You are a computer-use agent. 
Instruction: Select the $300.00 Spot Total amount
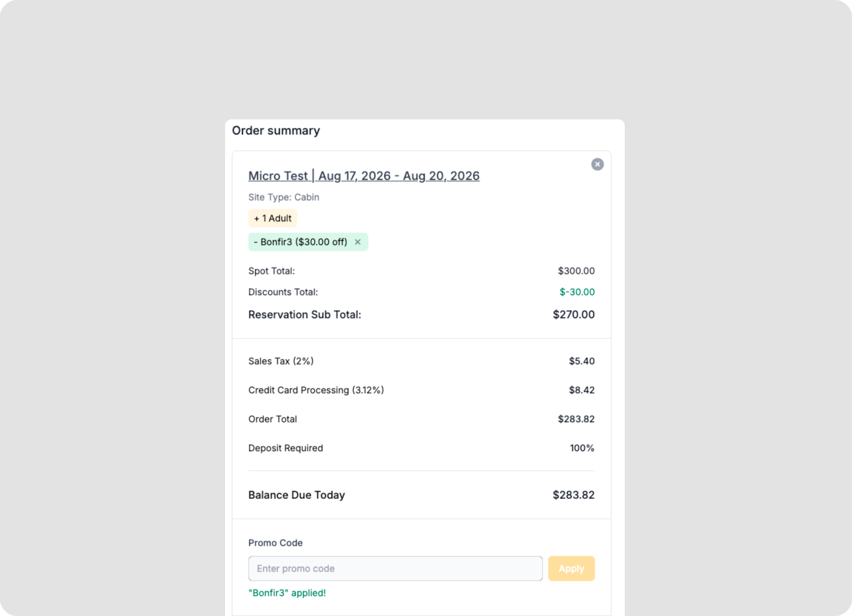tap(576, 271)
